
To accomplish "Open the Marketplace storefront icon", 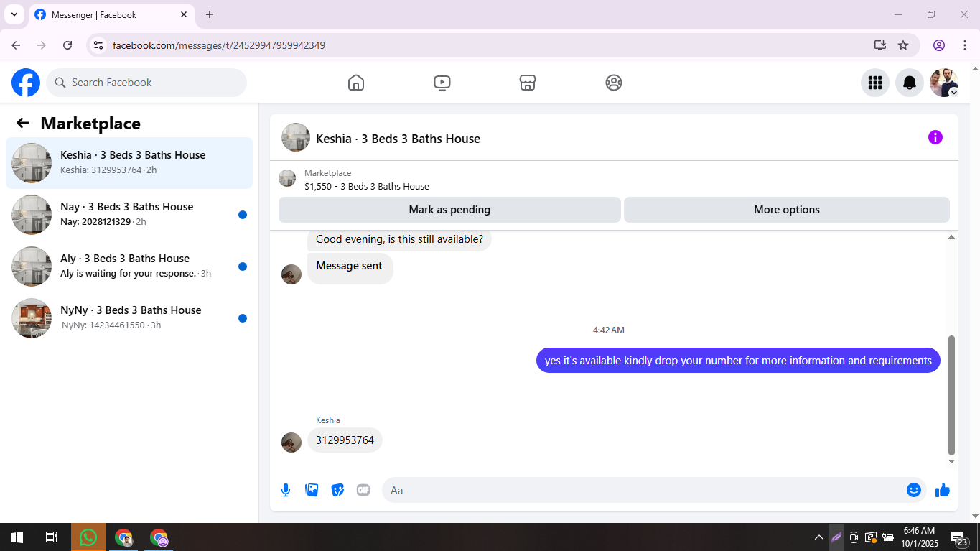I will pos(528,83).
